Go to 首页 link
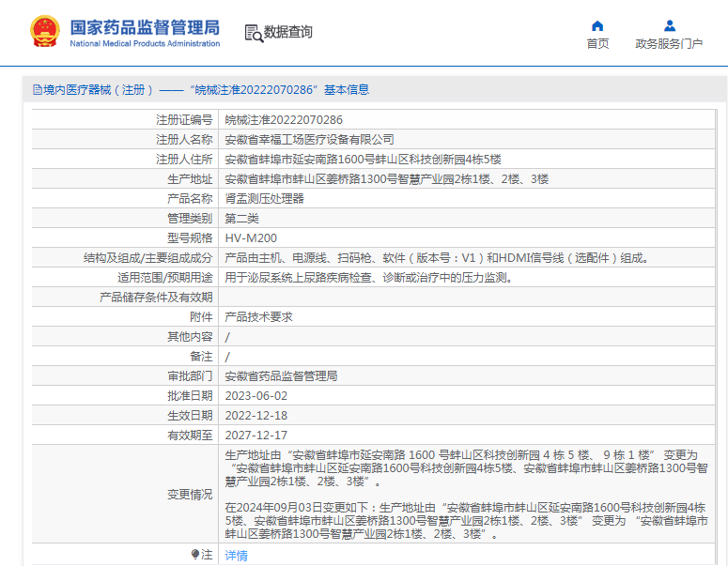 tap(597, 43)
